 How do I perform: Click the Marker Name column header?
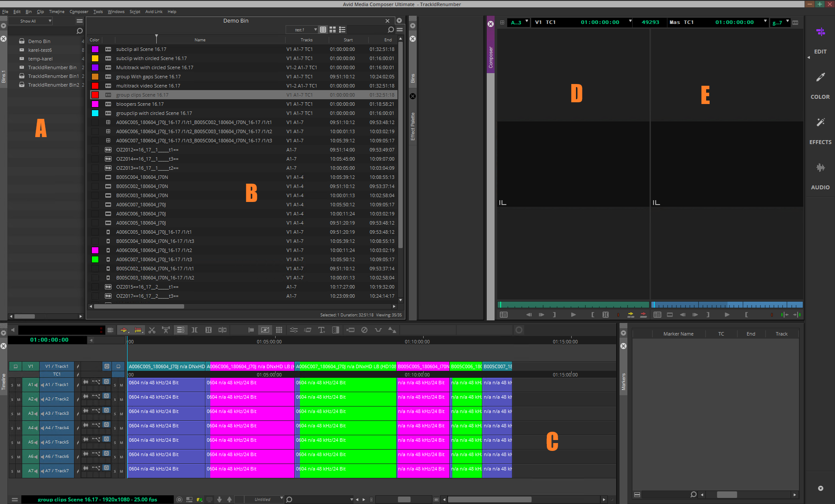pyautogui.click(x=678, y=334)
